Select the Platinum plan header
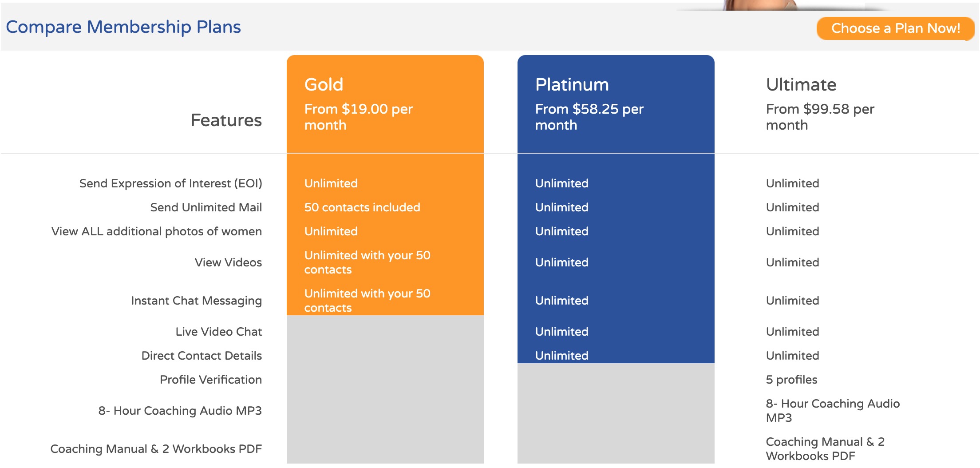Image resolution: width=980 pixels, height=468 pixels. click(x=572, y=84)
